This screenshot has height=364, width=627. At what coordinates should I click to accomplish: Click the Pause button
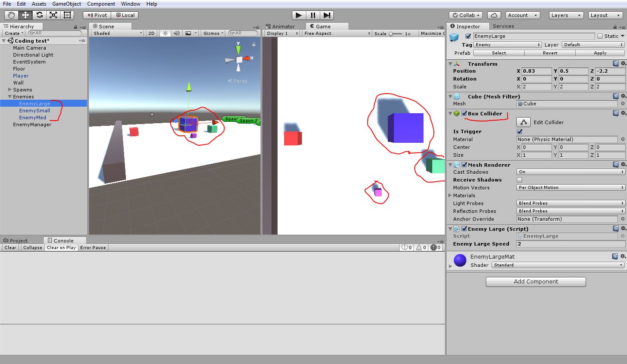coord(313,15)
